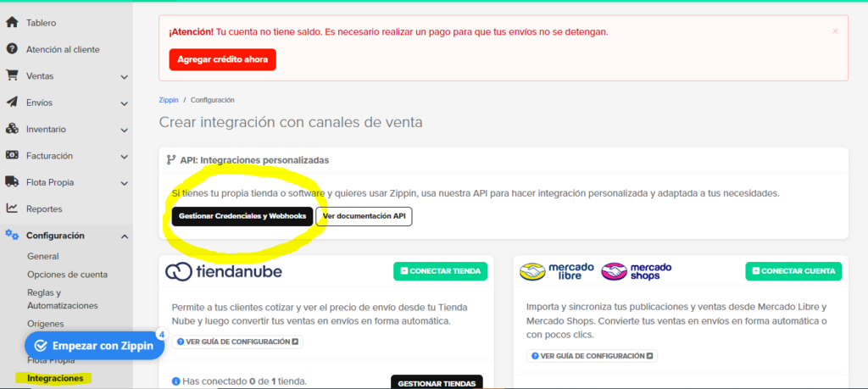This screenshot has height=389, width=868.
Task: Click the Inventario boxes icon
Action: 12,129
